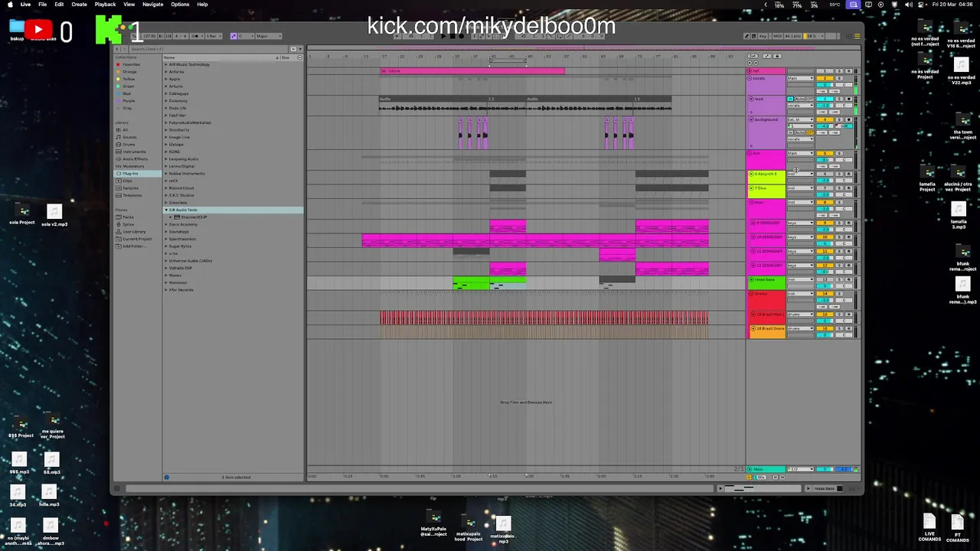This screenshot has height=551, width=980.
Task: Expand the Valhalla DSP plug-in folder
Action: point(166,268)
